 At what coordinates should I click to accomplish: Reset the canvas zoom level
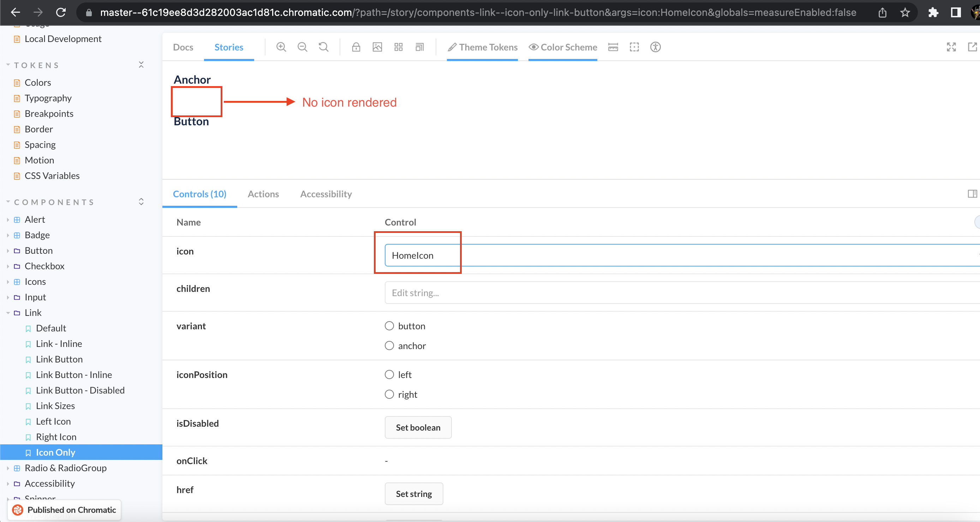pyautogui.click(x=323, y=47)
